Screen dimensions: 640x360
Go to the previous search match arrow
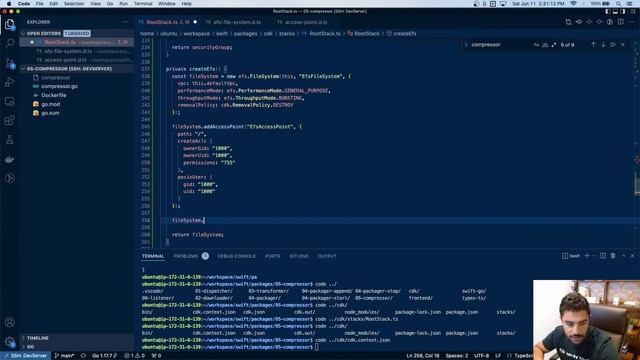(x=593, y=44)
